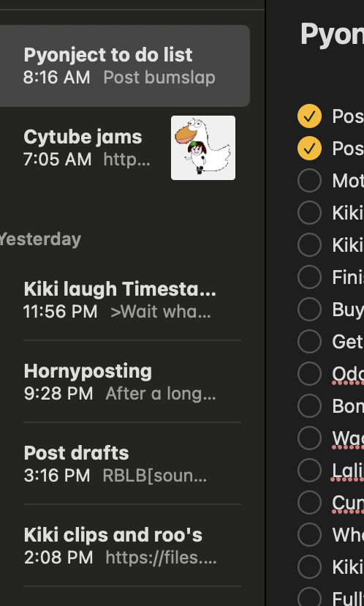This screenshot has height=606, width=364.
Task: Check the item starting with Odd
Action: point(310,373)
